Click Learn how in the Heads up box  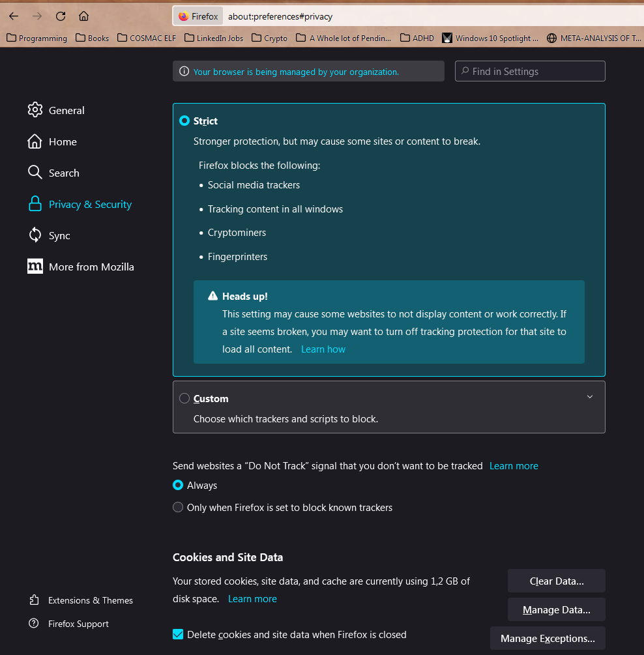coord(323,349)
